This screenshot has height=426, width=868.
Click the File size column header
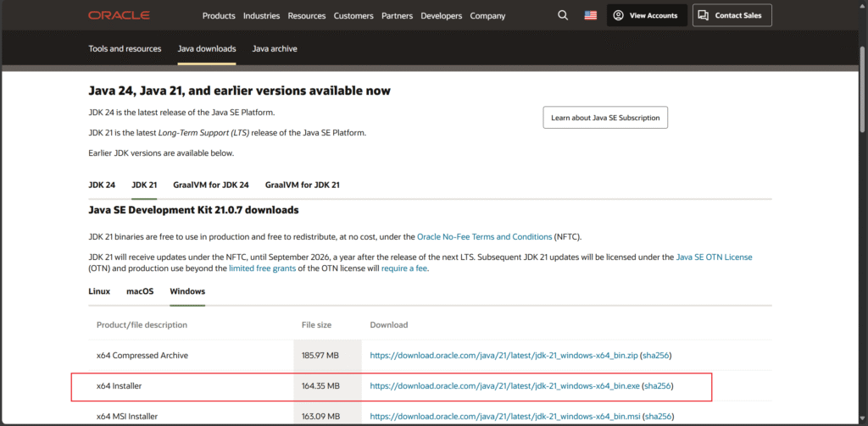pos(317,324)
